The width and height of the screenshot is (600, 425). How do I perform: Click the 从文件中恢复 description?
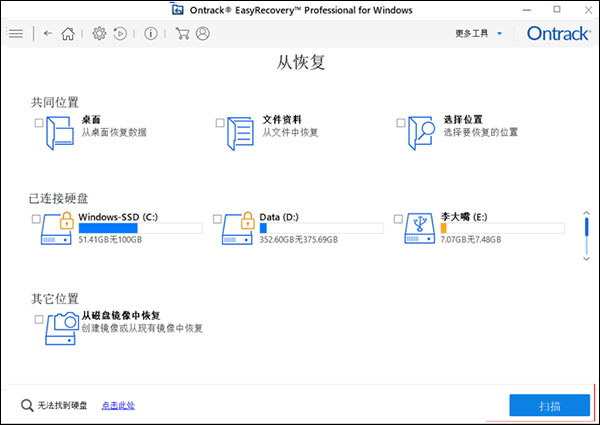pos(290,132)
